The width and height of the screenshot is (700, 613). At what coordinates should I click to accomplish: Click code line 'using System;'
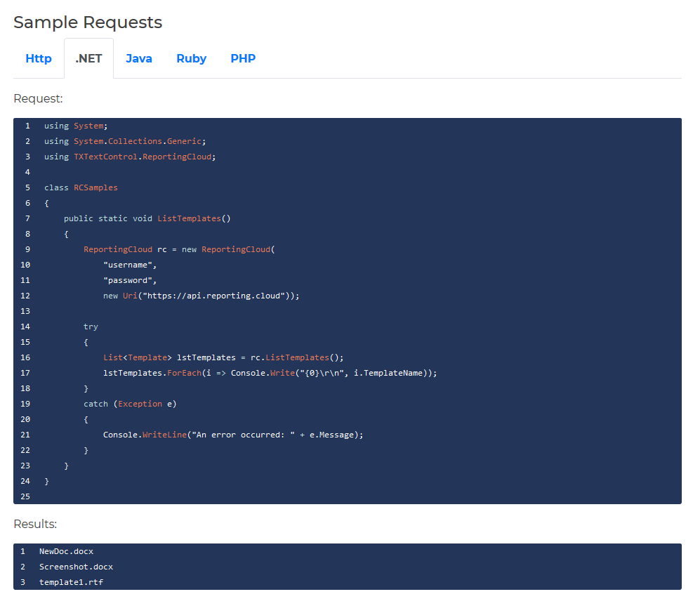(76, 126)
